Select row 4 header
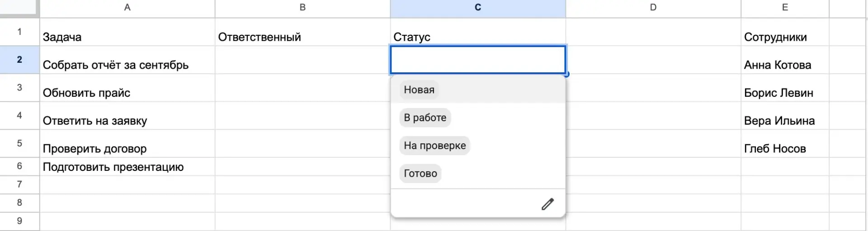The width and height of the screenshot is (868, 231). tap(19, 116)
